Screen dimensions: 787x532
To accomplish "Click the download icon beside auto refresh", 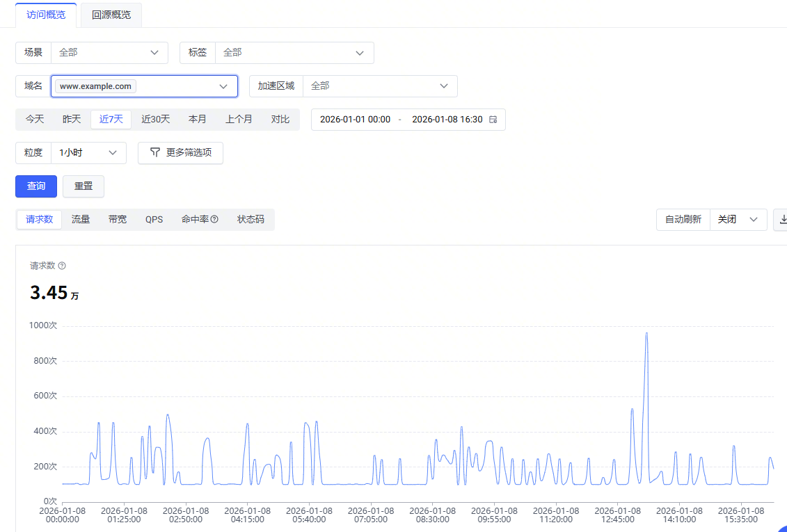I will (782, 220).
